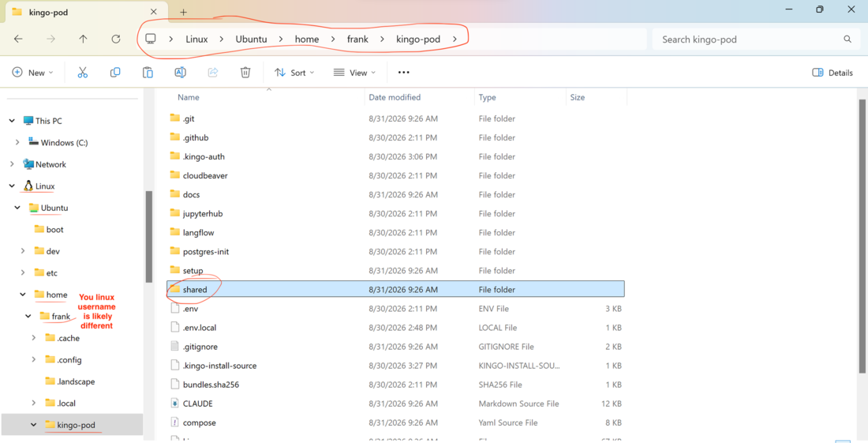Click the PC monitor icon in address bar
This screenshot has width=868, height=443.
coord(151,39)
